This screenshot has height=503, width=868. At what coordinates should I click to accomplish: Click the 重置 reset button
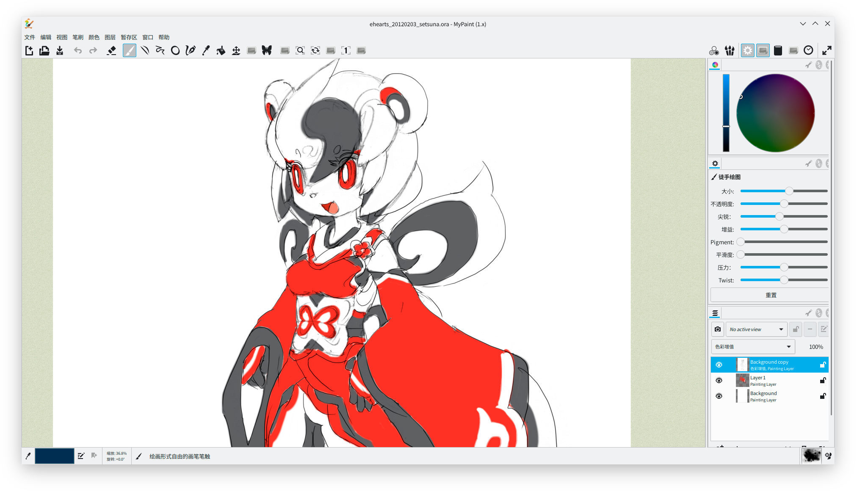770,295
